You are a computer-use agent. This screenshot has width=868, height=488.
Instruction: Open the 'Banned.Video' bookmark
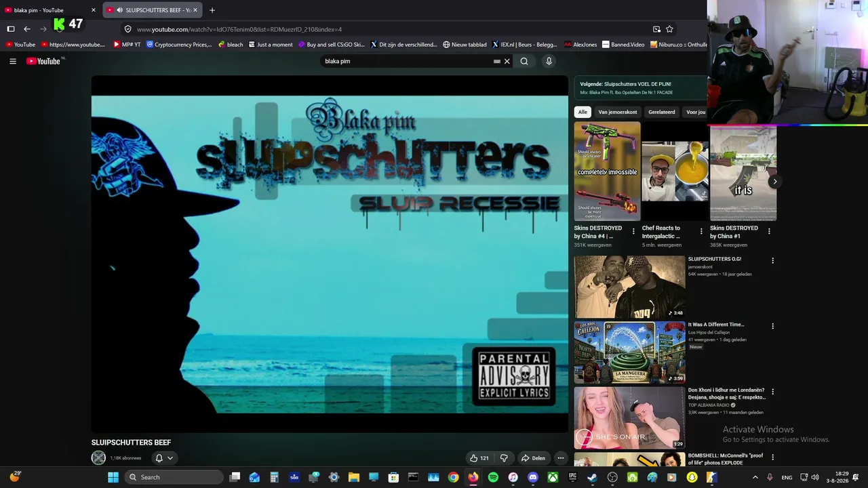623,45
